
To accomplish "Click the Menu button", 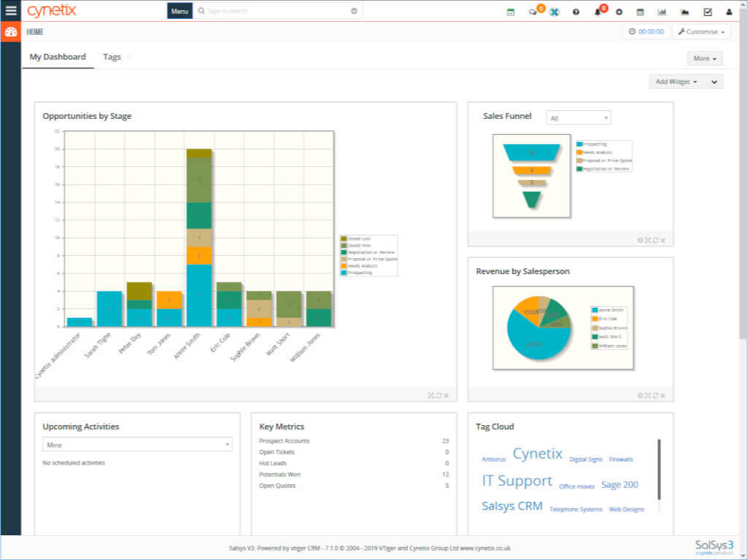I will [180, 11].
